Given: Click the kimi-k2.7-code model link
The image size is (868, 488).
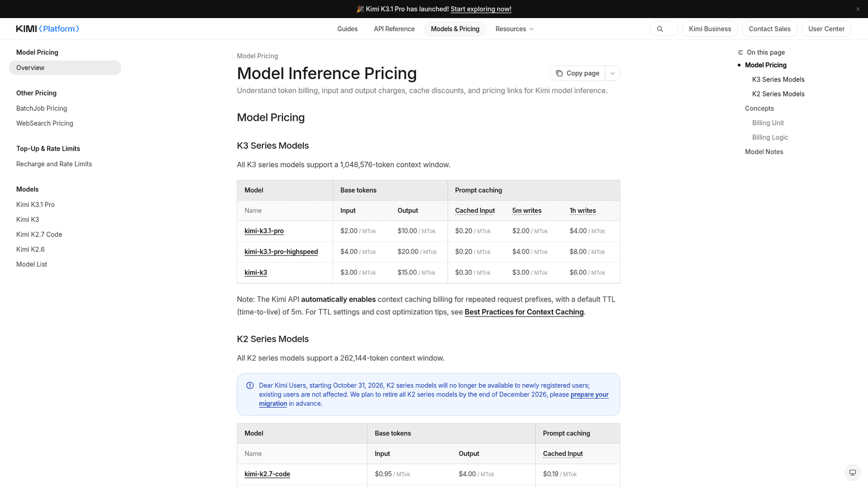Looking at the screenshot, I should tap(267, 474).
